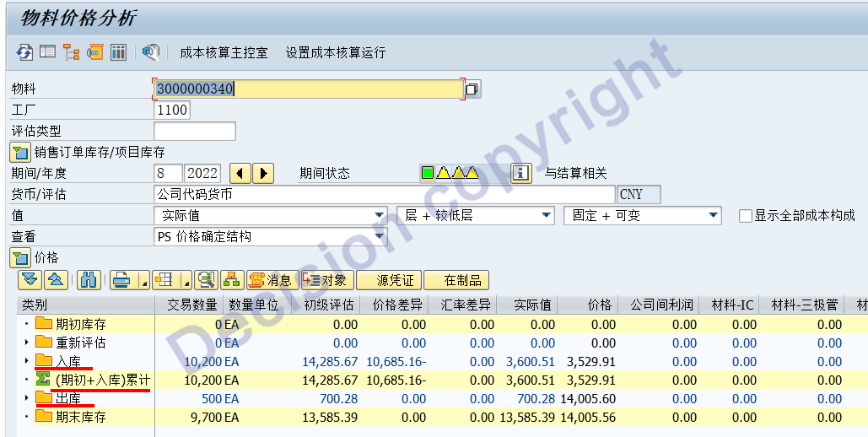Image resolution: width=868 pixels, height=437 pixels.
Task: Click the 源凭证 button
Action: (x=389, y=280)
